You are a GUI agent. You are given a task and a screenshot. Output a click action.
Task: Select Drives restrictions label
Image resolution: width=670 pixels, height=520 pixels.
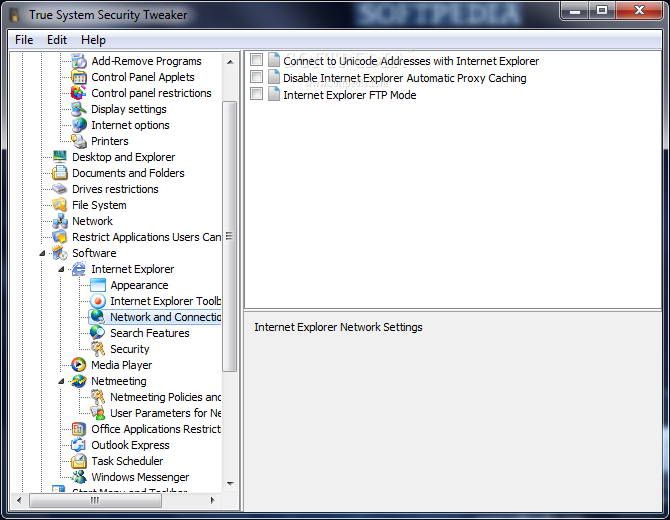pos(115,189)
